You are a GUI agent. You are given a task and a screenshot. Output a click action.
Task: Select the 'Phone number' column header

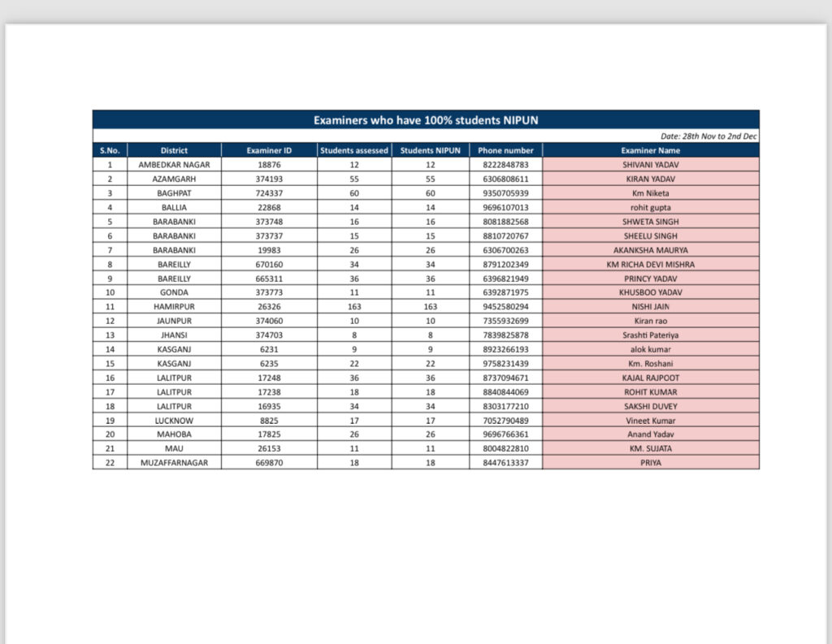point(505,150)
